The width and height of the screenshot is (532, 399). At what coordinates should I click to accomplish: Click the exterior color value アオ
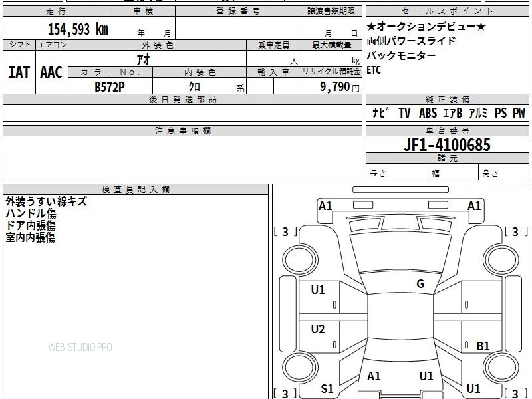click(x=143, y=60)
